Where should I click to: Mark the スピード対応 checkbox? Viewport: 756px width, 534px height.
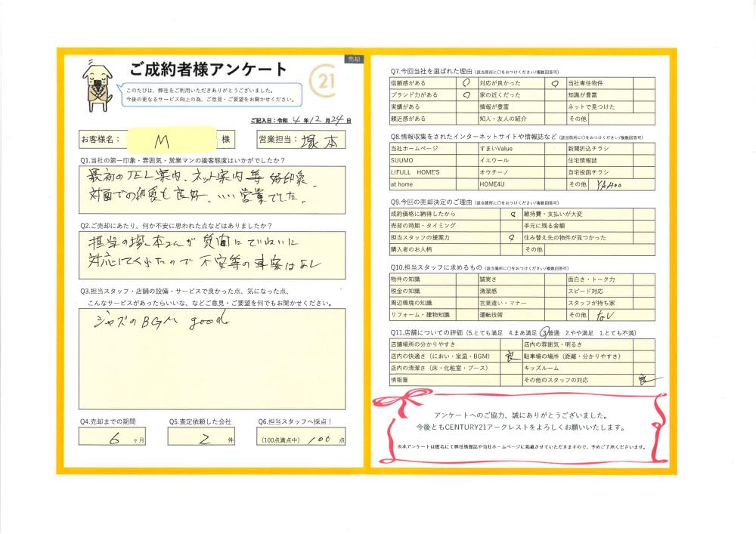point(645,291)
